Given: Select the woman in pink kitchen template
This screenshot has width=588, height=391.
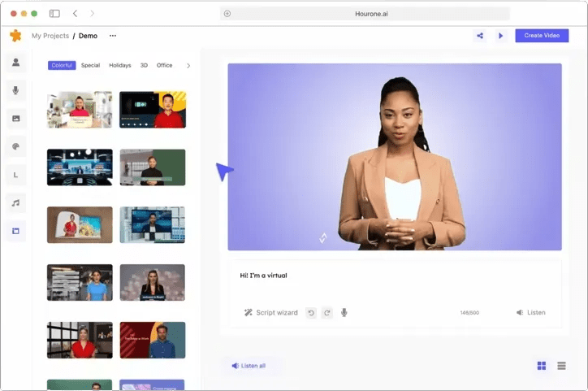Looking at the screenshot, I should 80,110.
